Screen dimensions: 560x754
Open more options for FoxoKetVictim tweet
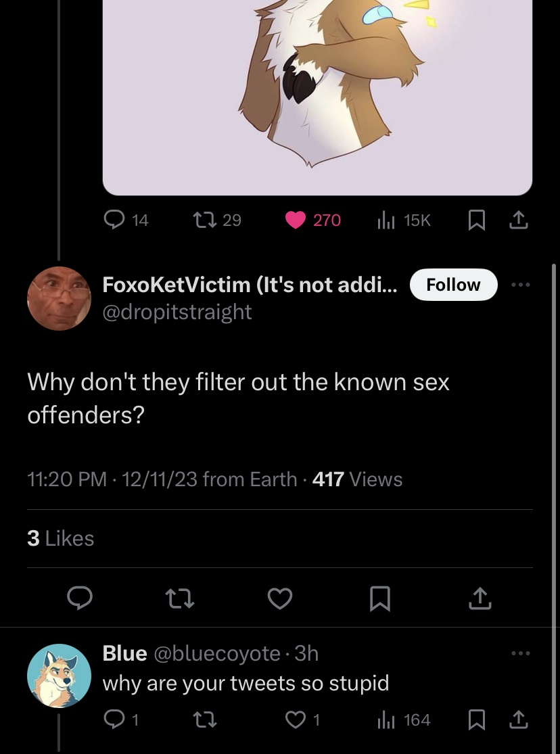[521, 285]
